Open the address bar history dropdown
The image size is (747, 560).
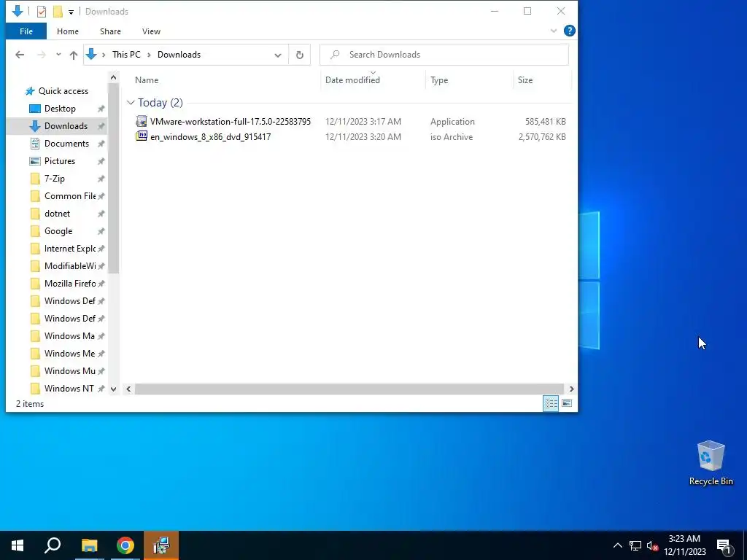(x=278, y=55)
